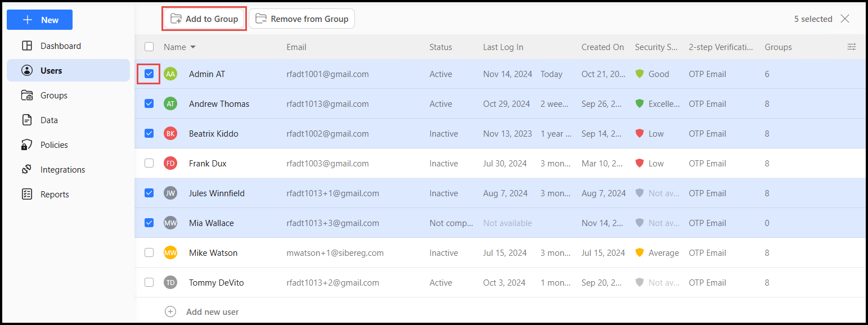Open the Name column sort dropdown
Image resolution: width=868 pixels, height=325 pixels.
192,47
